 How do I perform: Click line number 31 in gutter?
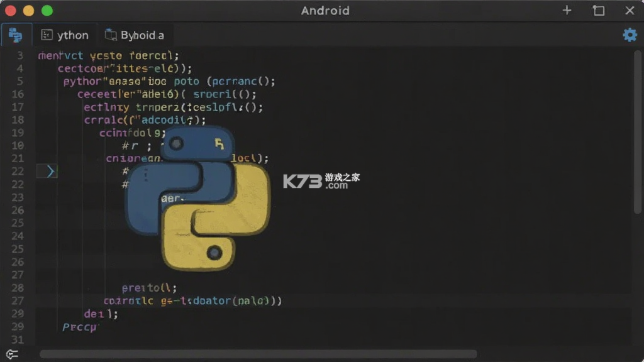[18, 339]
